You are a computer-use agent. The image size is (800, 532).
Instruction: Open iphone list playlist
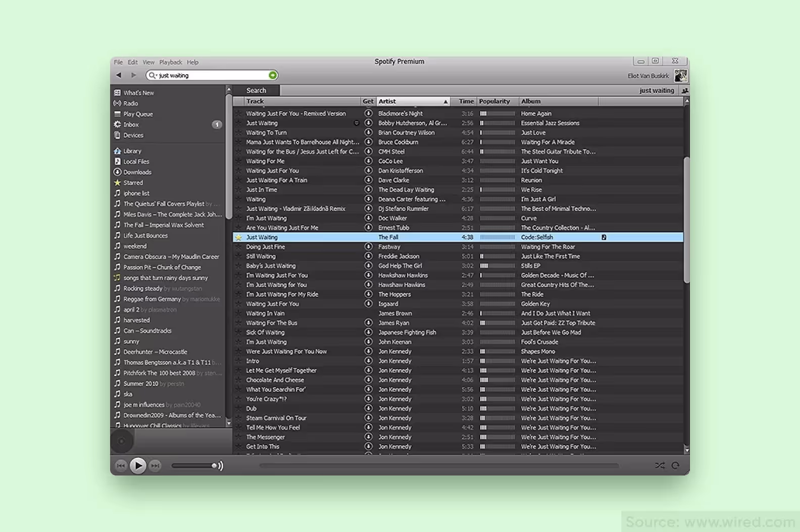[136, 193]
